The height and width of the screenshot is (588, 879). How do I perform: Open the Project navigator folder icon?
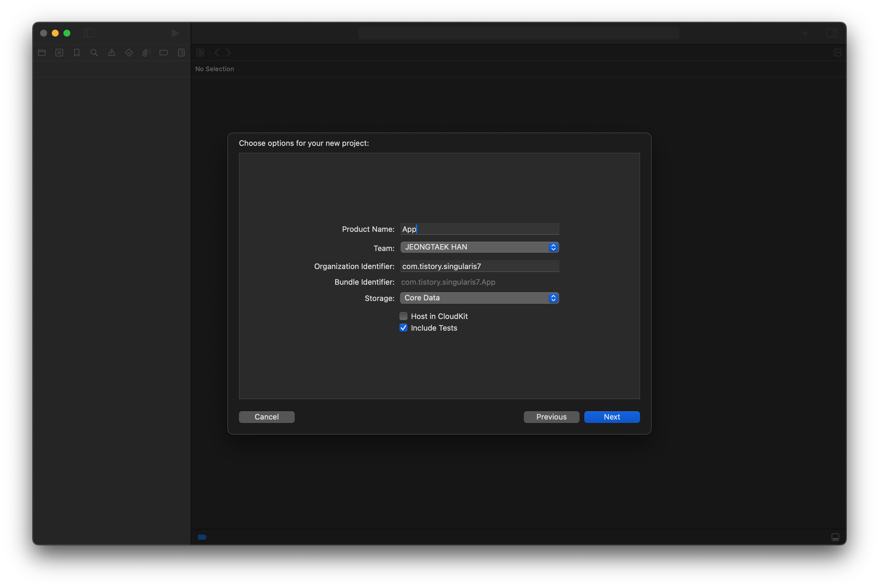point(42,53)
